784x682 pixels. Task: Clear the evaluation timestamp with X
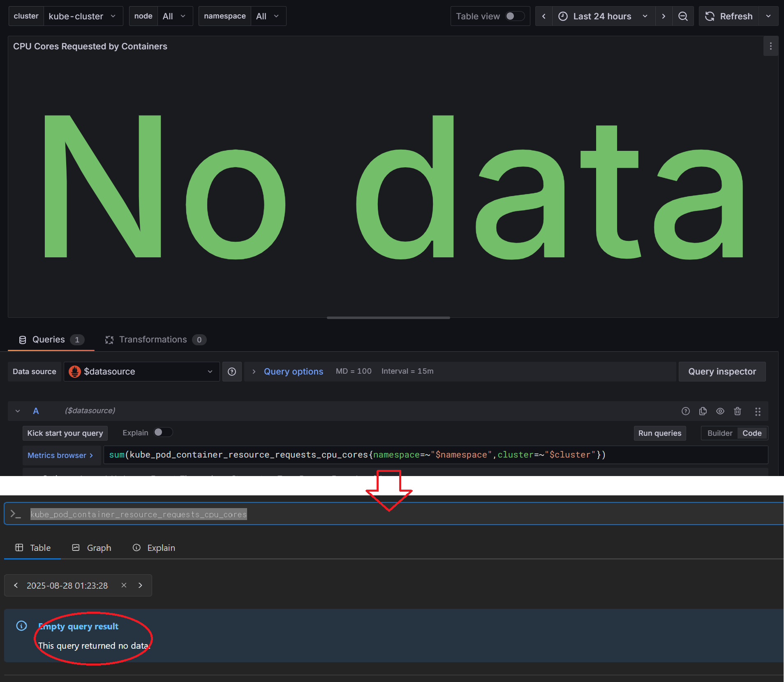point(124,585)
